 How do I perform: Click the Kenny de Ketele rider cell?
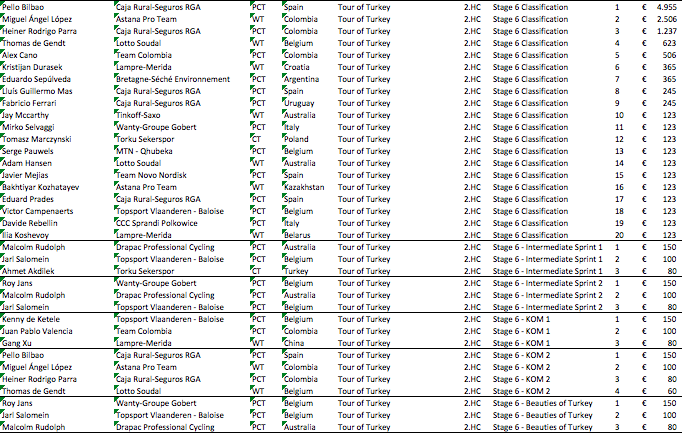tap(31, 319)
